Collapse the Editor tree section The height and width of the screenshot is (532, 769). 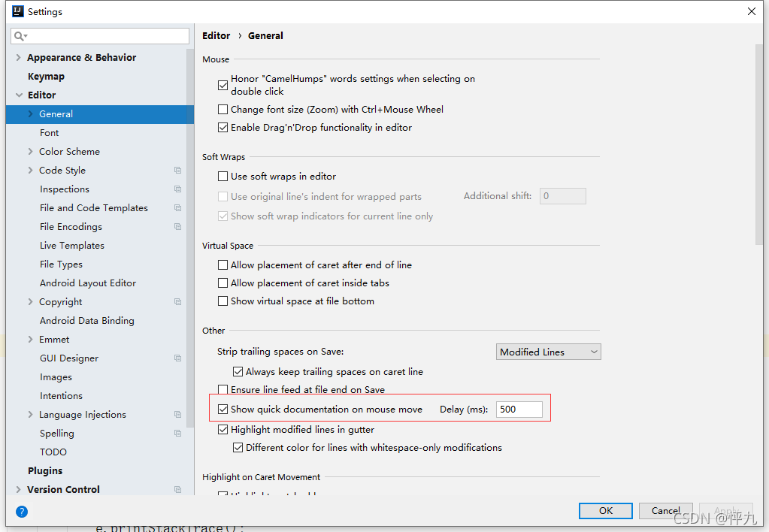click(19, 95)
